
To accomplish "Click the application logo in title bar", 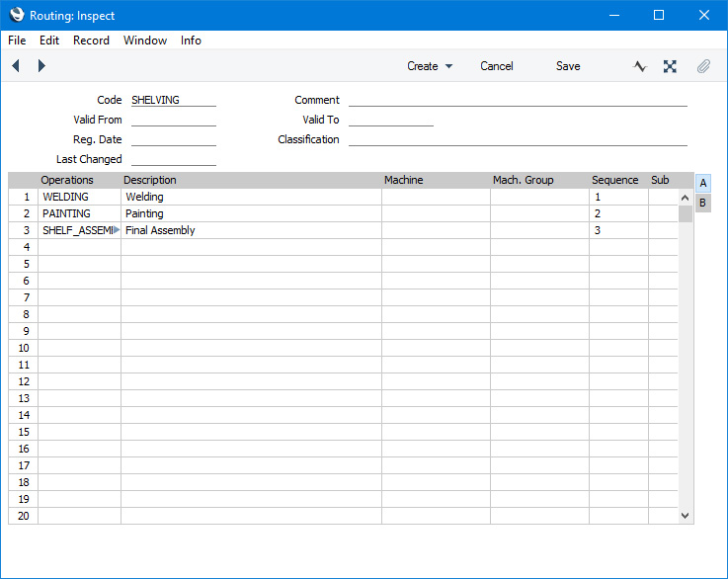I will [x=17, y=15].
